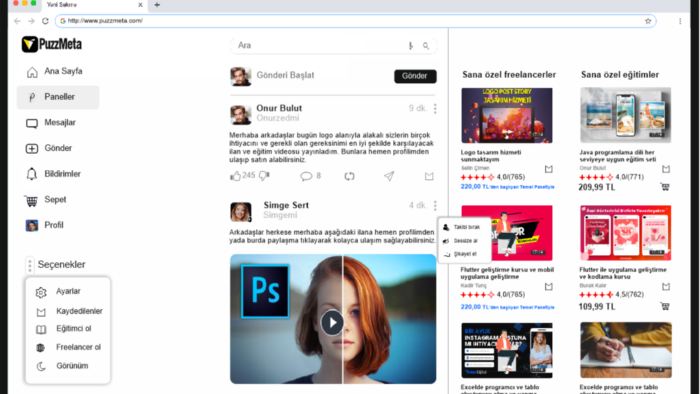700x394 pixels.
Task: Open options menu on Simge Sert post
Action: 435,206
